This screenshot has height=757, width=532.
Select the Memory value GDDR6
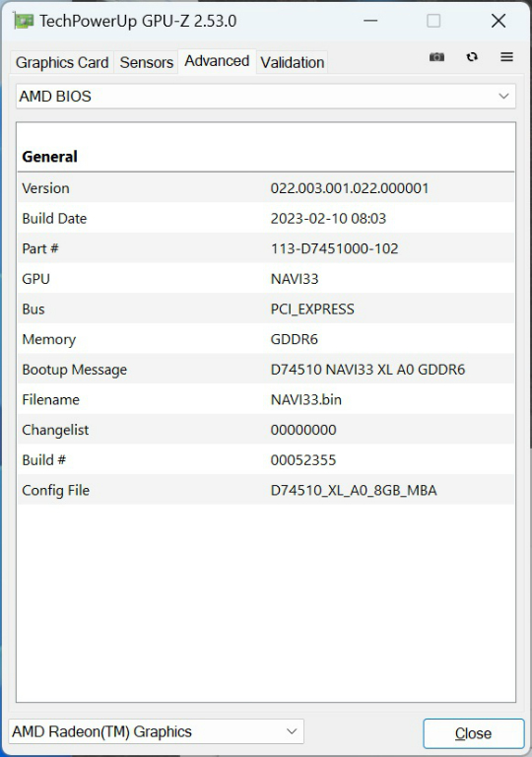(x=294, y=339)
